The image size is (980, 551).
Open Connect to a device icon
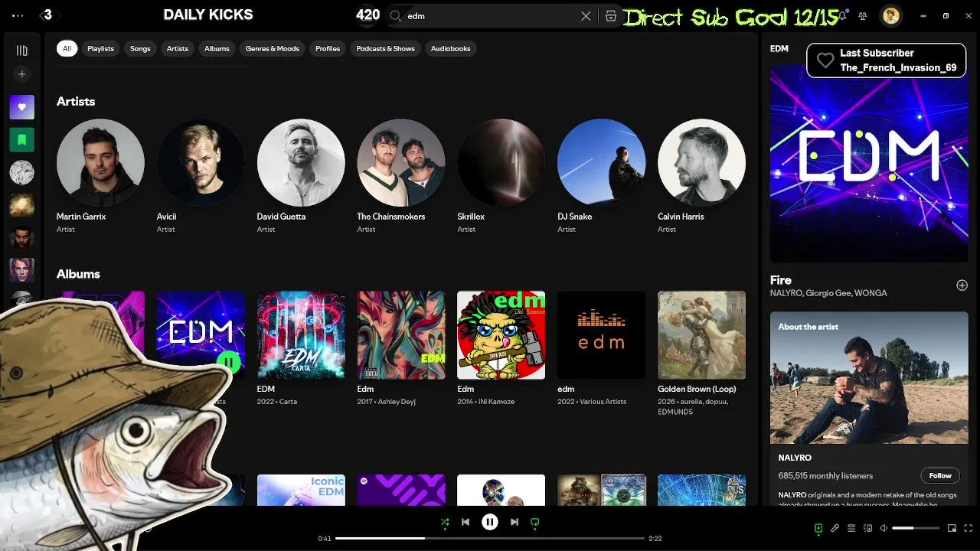(867, 528)
